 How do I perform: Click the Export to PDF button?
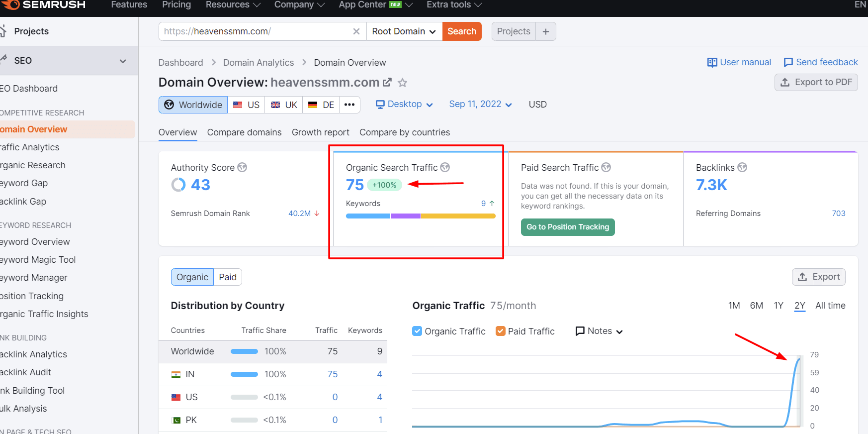click(x=816, y=82)
